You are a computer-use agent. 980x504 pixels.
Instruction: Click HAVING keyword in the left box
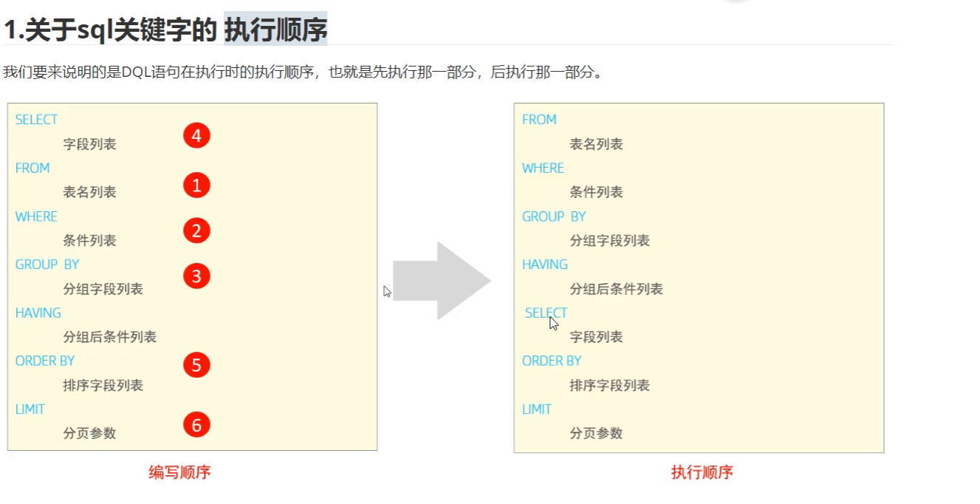click(x=38, y=313)
